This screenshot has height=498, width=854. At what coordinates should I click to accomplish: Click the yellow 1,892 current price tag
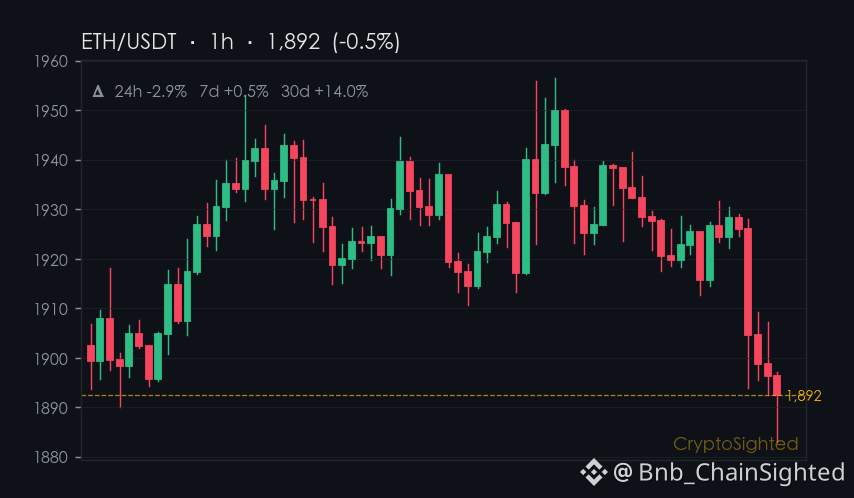803,396
